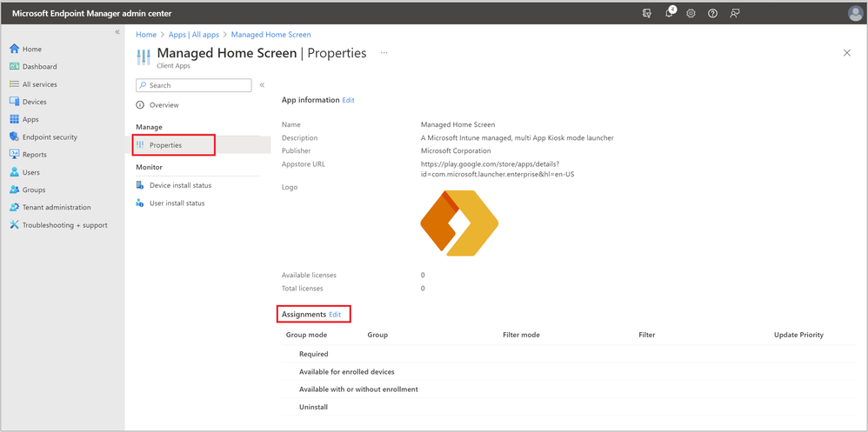Collapse the left navigation sidebar
Image resolution: width=868 pixels, height=432 pixels.
tap(117, 32)
